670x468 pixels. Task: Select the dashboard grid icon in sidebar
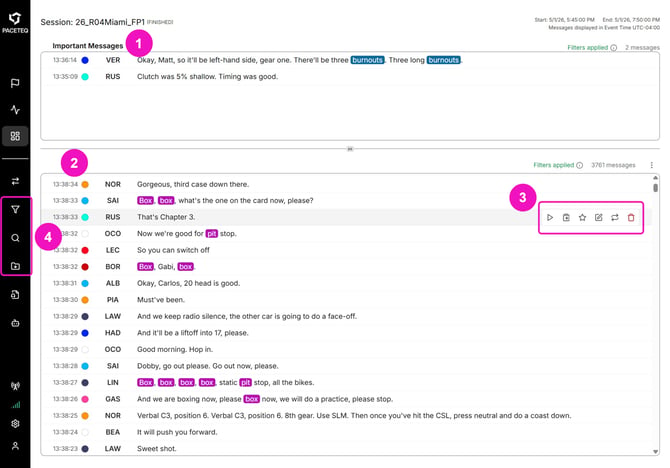15,136
